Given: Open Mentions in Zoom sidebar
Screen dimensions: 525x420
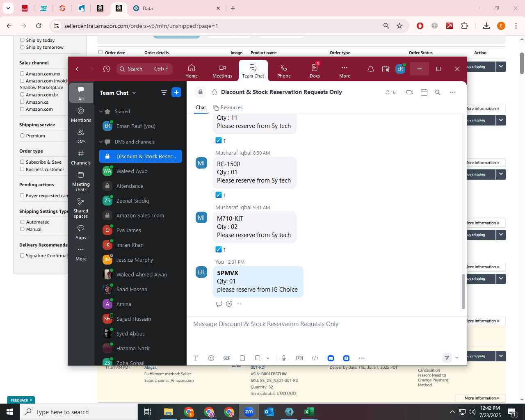Looking at the screenshot, I should click(81, 114).
